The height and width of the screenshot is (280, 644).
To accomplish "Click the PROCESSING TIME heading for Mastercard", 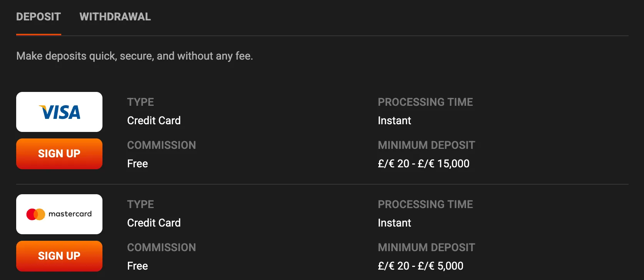I will (425, 204).
